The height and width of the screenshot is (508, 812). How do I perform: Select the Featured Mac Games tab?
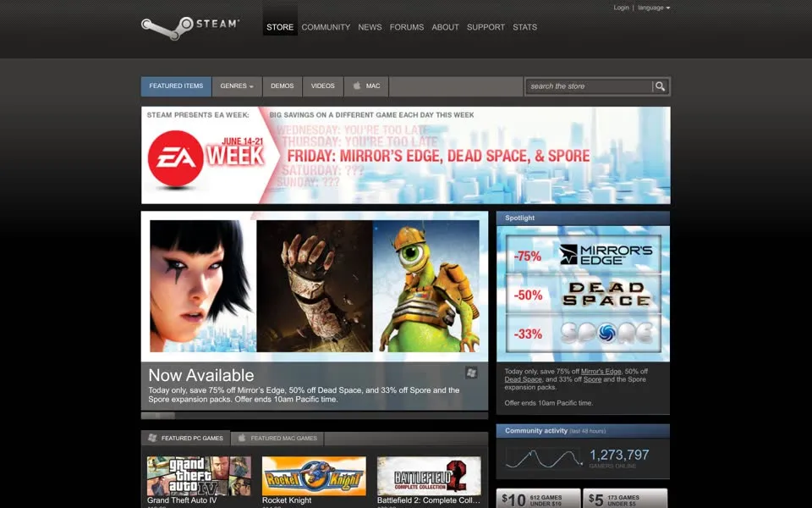coord(277,438)
